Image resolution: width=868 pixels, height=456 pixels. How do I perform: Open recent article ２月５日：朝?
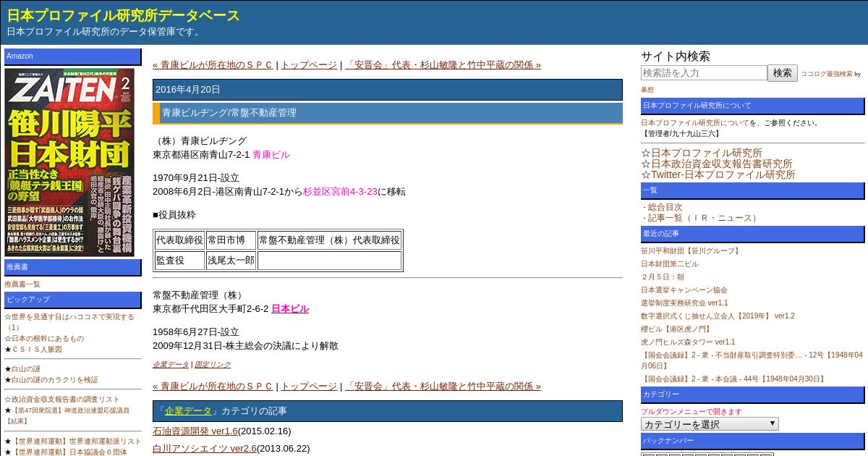663,276
